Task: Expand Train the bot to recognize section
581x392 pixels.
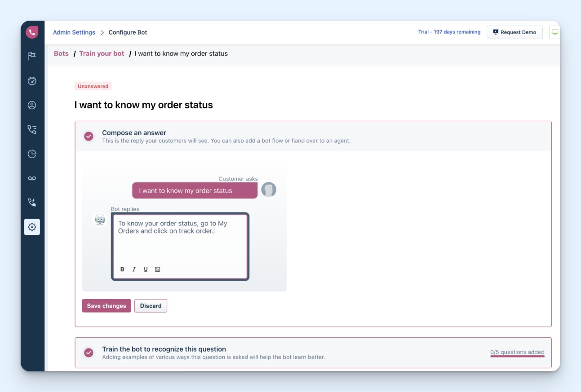Action: (x=164, y=349)
